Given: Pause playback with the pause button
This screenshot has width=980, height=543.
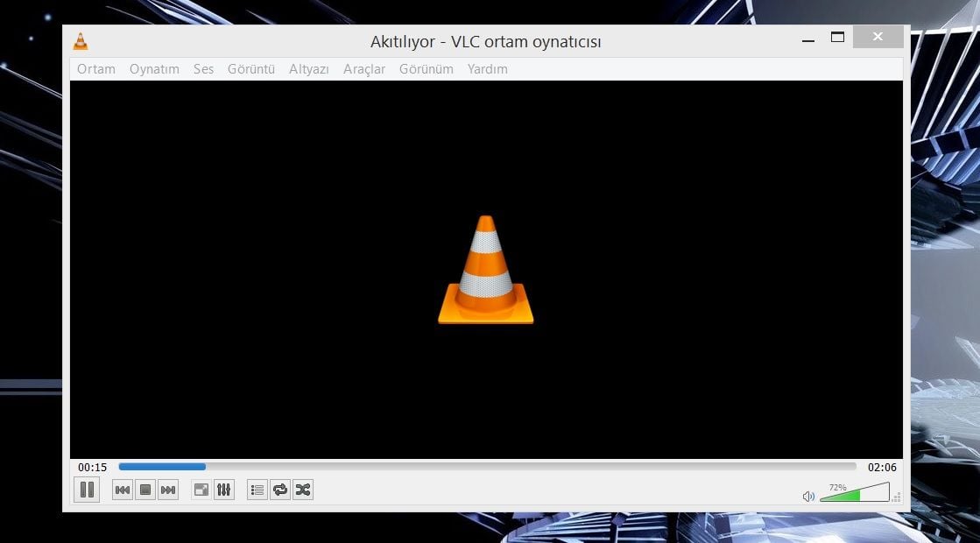Looking at the screenshot, I should click(x=87, y=490).
